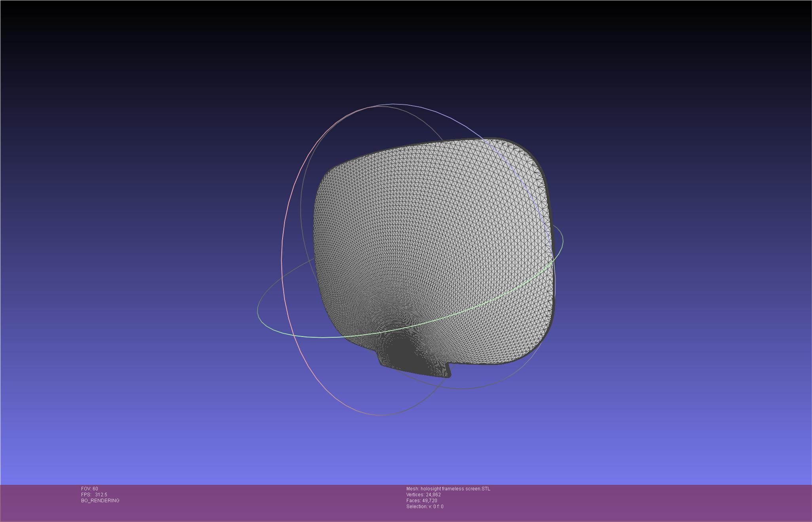Click the Vertices: 24,862 count
The height and width of the screenshot is (522, 812).
coord(423,495)
